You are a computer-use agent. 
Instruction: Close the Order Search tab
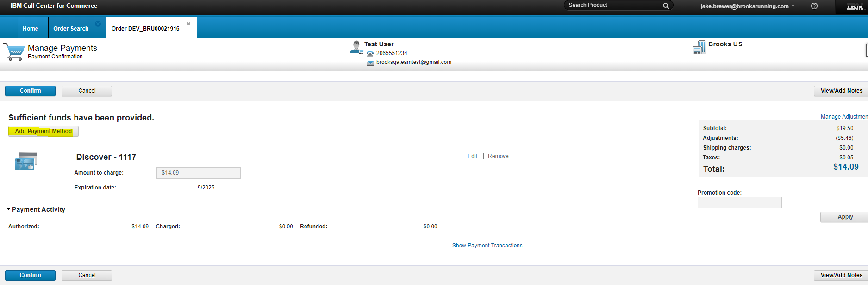(x=98, y=24)
